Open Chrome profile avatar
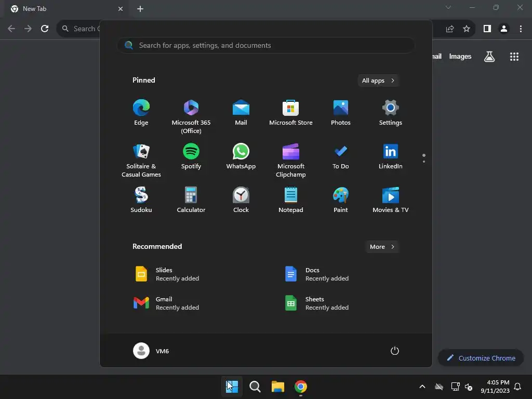This screenshot has height=399, width=532. pyautogui.click(x=504, y=29)
